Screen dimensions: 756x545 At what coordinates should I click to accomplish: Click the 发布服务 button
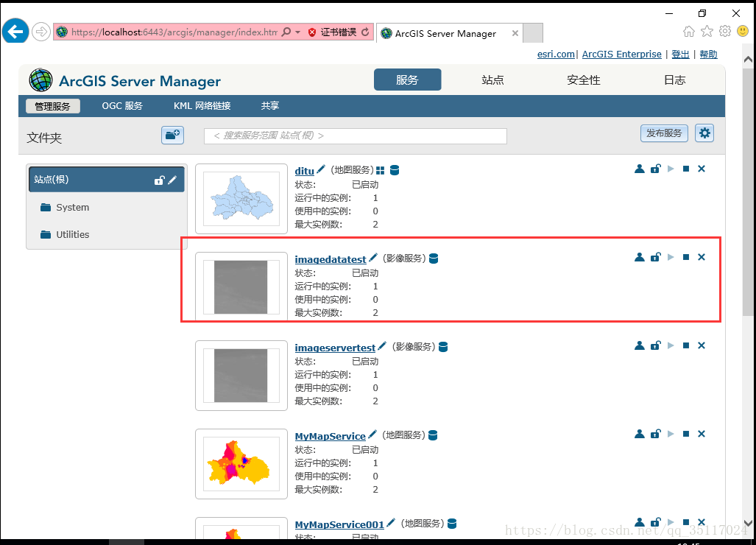664,133
